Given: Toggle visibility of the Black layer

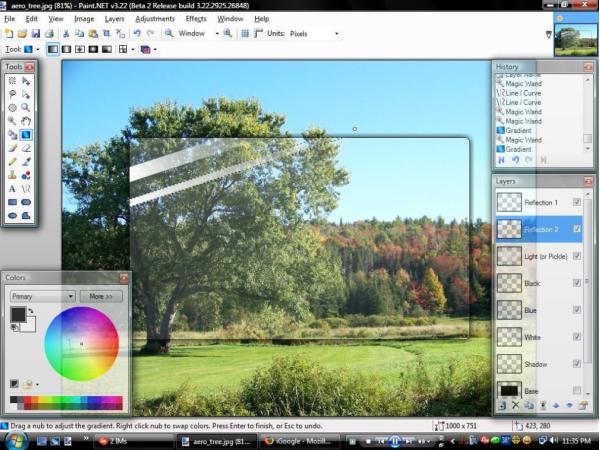Looking at the screenshot, I should [577, 283].
